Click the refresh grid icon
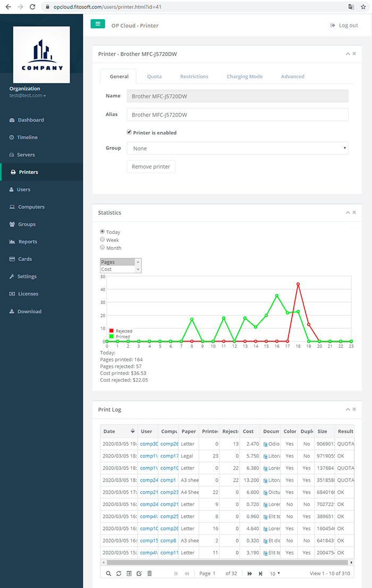This screenshot has width=372, height=588. click(119, 573)
